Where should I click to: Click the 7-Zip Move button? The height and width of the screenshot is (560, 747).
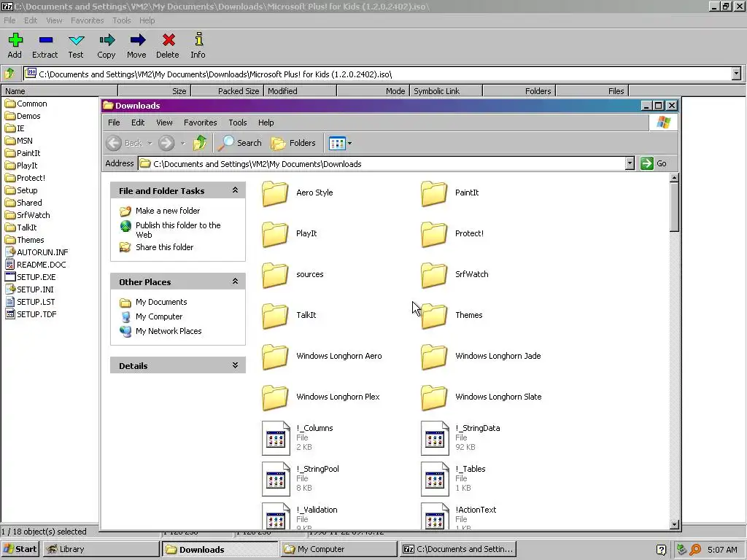pyautogui.click(x=136, y=46)
